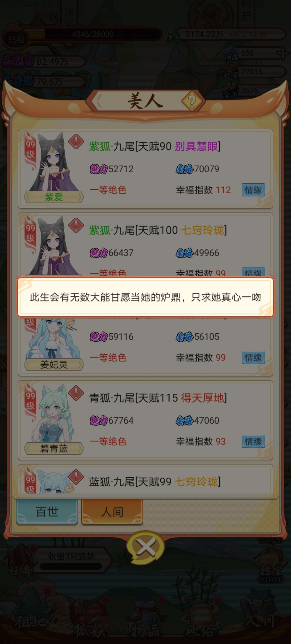
Task: Open 情缘 for 紫爱
Action: tap(253, 190)
